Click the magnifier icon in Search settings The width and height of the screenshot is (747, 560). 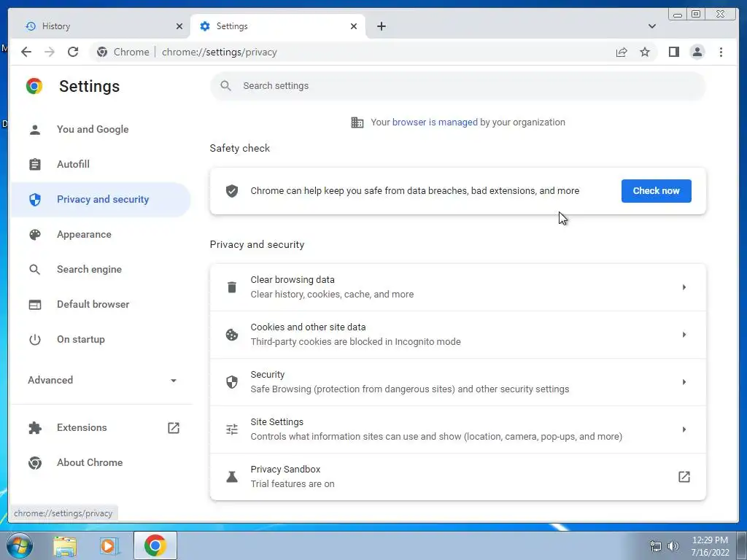click(226, 86)
